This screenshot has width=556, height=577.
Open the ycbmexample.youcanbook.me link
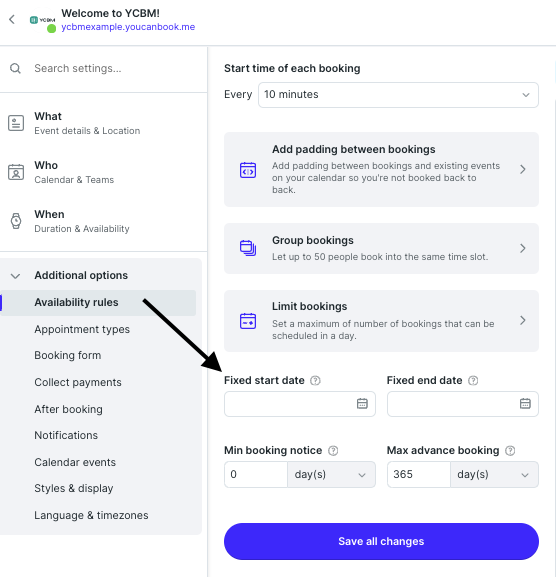(128, 27)
